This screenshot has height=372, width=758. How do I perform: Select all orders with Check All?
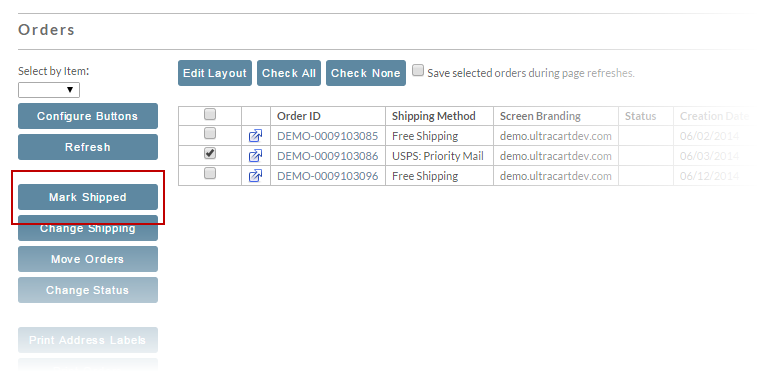pos(289,73)
